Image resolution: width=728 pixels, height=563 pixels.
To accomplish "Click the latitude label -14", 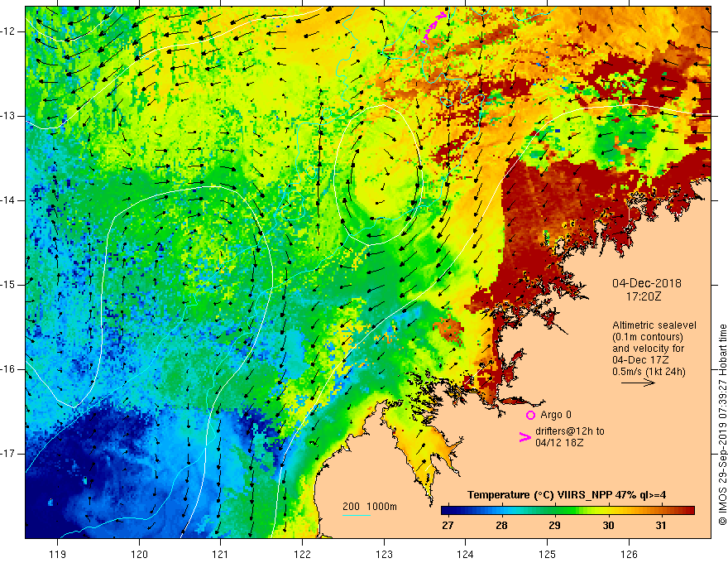I will pyautogui.click(x=8, y=200).
